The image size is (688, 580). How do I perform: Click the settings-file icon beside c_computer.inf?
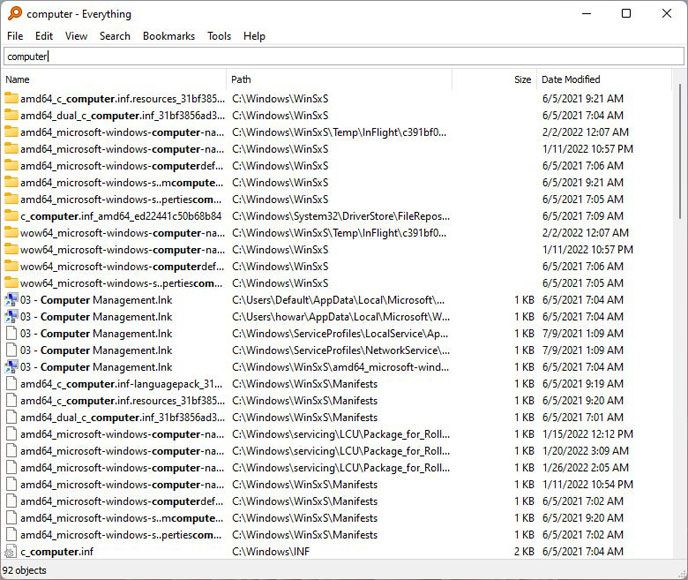[x=11, y=552]
